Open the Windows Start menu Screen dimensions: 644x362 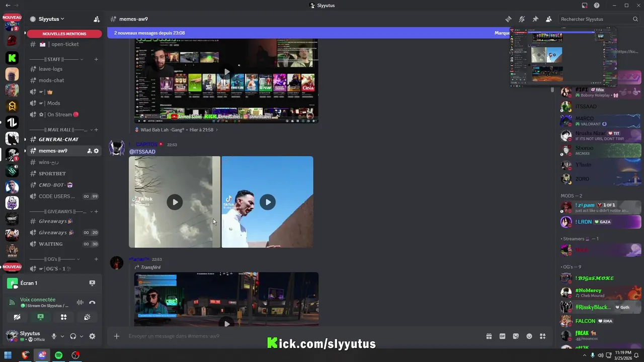(x=8, y=355)
